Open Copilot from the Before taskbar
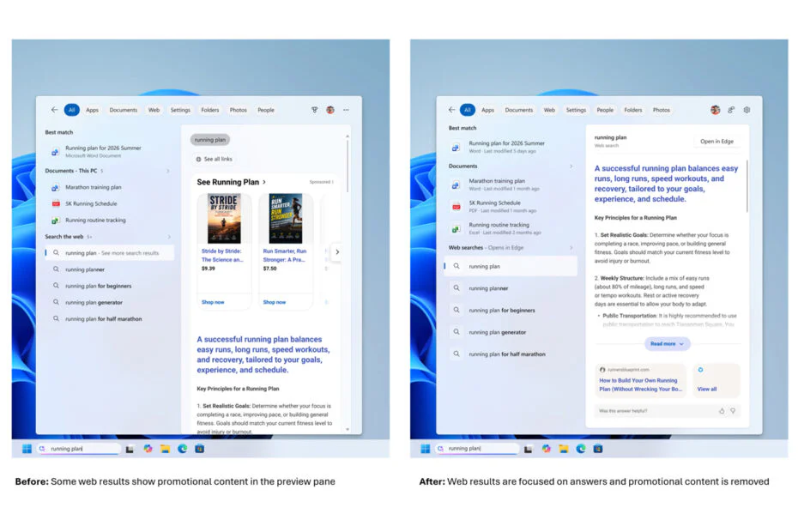The image size is (798, 532). tap(148, 449)
